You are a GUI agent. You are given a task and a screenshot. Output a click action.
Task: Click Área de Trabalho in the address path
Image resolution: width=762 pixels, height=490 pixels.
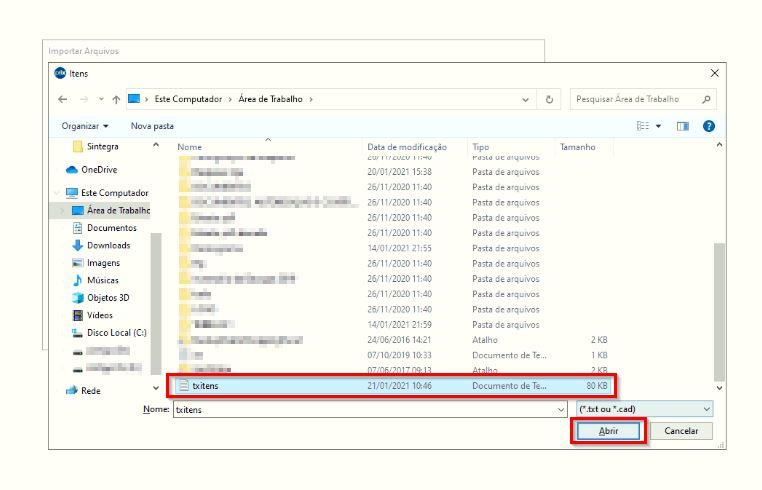270,99
